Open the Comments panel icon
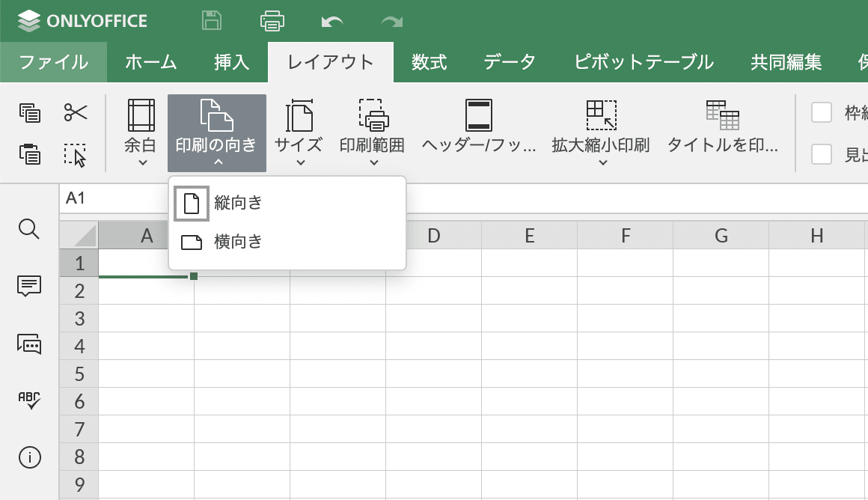This screenshot has height=500, width=868. (28, 287)
